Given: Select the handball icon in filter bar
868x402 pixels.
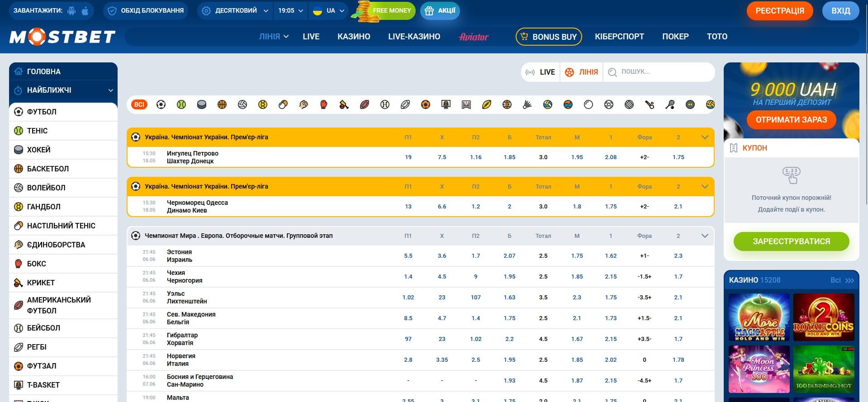Looking at the screenshot, I should (263, 104).
